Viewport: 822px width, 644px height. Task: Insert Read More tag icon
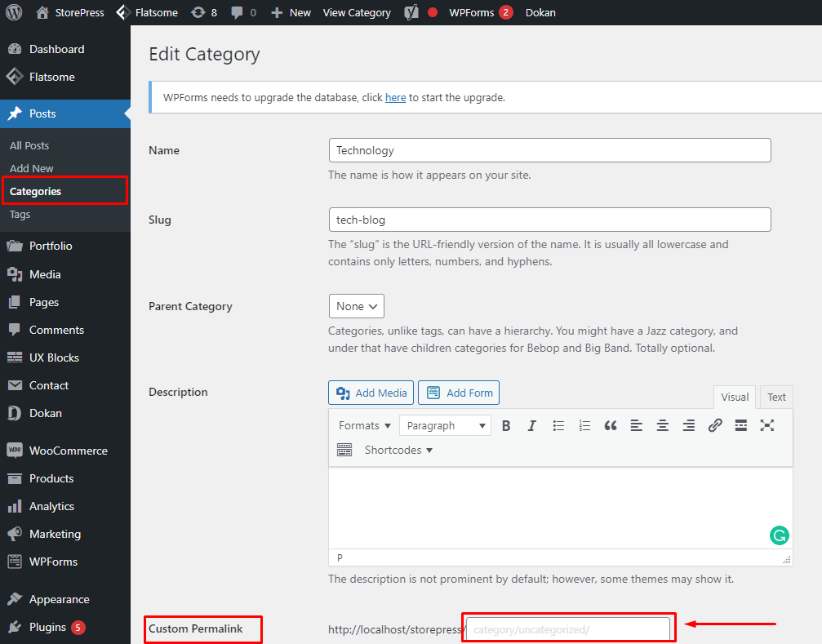[740, 425]
